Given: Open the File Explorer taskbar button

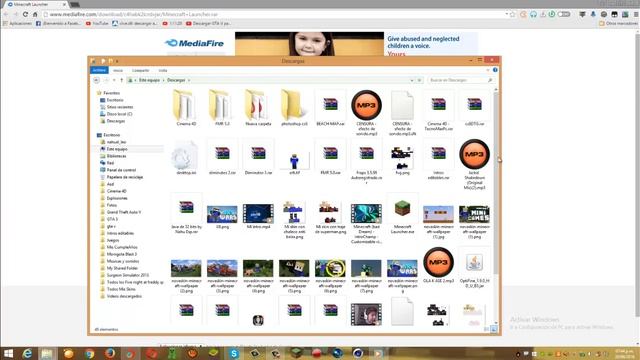Looking at the screenshot, I should pyautogui.click(x=47, y=353).
